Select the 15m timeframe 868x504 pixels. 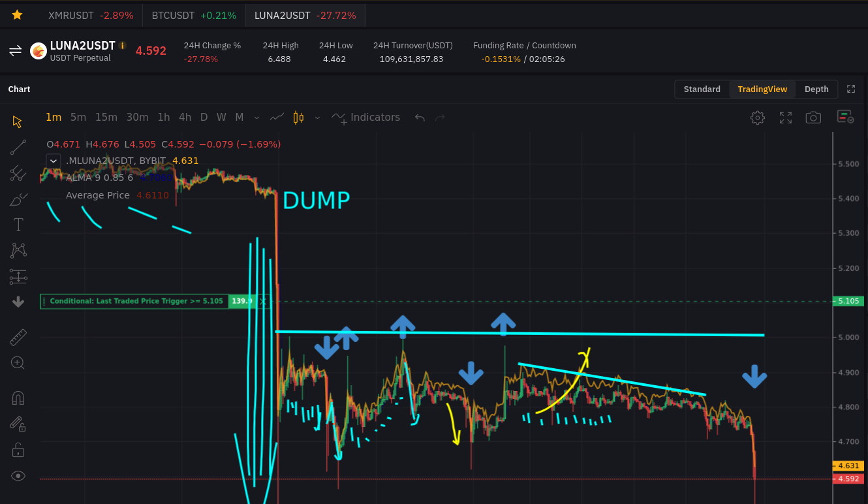pyautogui.click(x=106, y=118)
